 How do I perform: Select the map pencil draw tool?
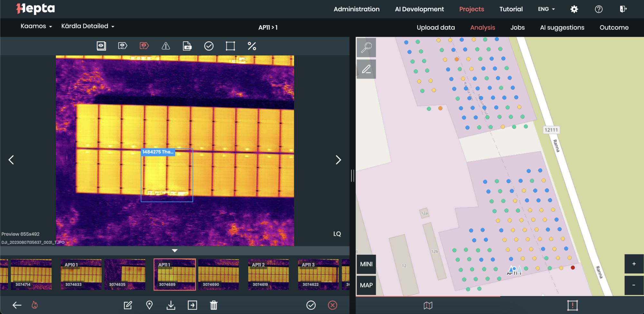coord(366,69)
